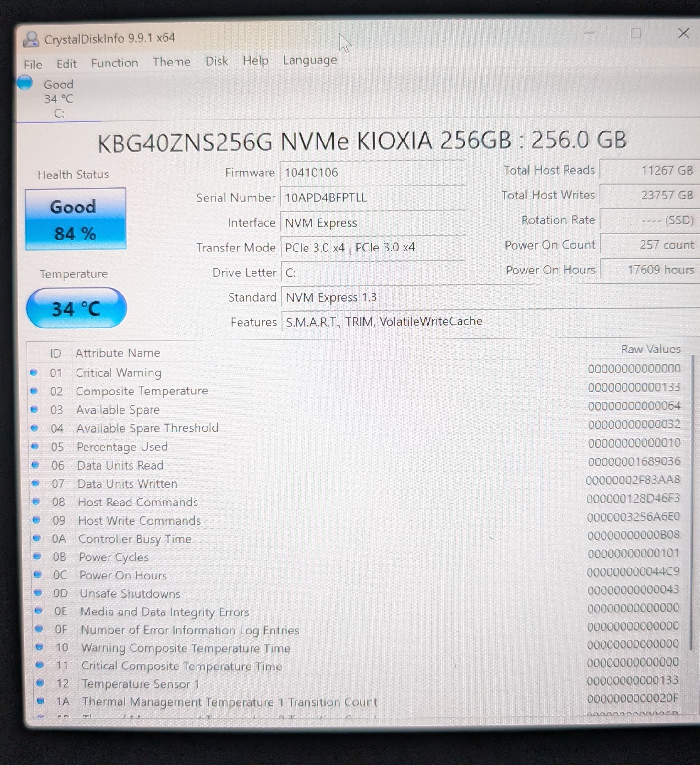This screenshot has height=765, width=700.
Task: Select the Good 34 °C disk tab
Action: point(59,98)
